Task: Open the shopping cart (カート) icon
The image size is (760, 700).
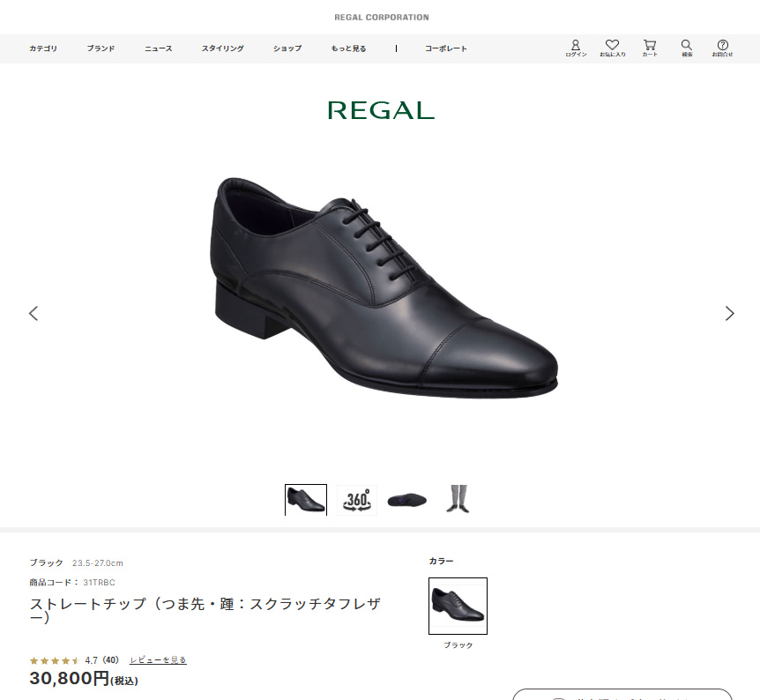Action: coord(650,48)
